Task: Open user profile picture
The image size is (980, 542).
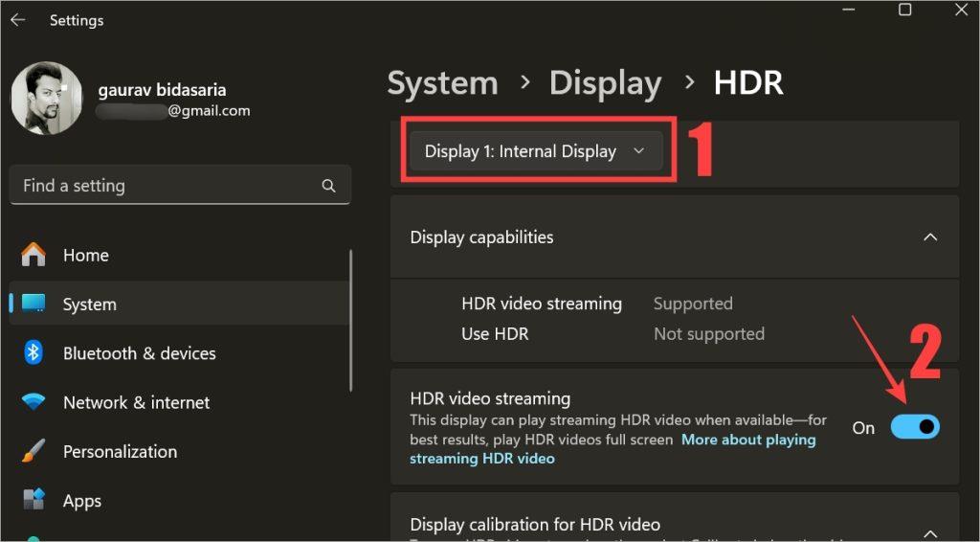Action: tap(47, 98)
